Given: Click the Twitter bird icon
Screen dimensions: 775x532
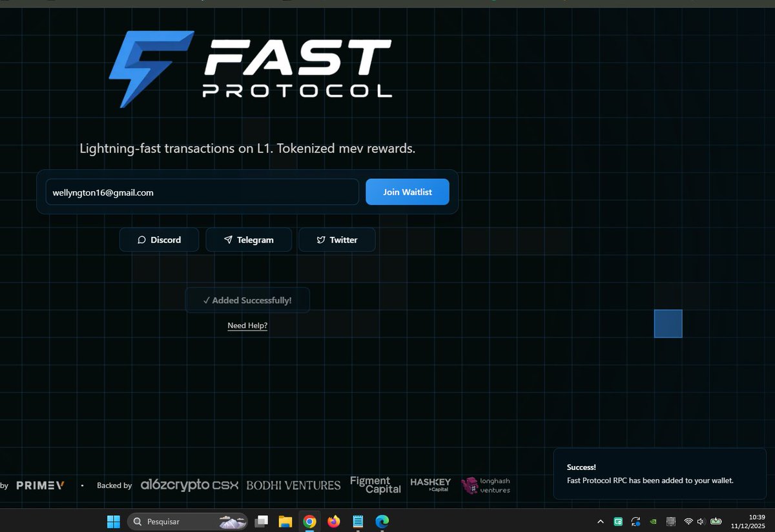Looking at the screenshot, I should (x=321, y=240).
